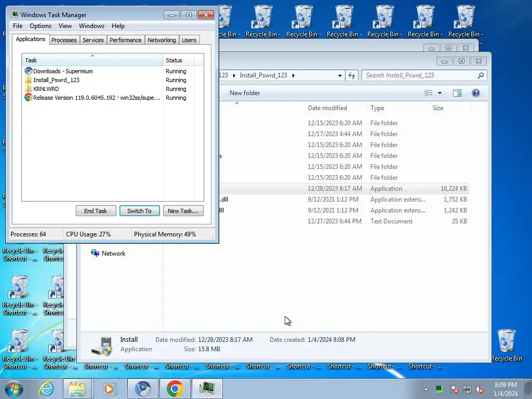This screenshot has height=399, width=532.
Task: Select the Release Version 119.0.6045.192 task
Action: (105, 98)
